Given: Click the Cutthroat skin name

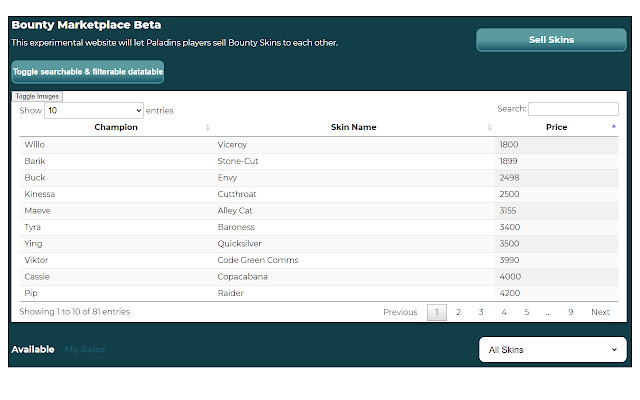Looking at the screenshot, I should pos(237,194).
